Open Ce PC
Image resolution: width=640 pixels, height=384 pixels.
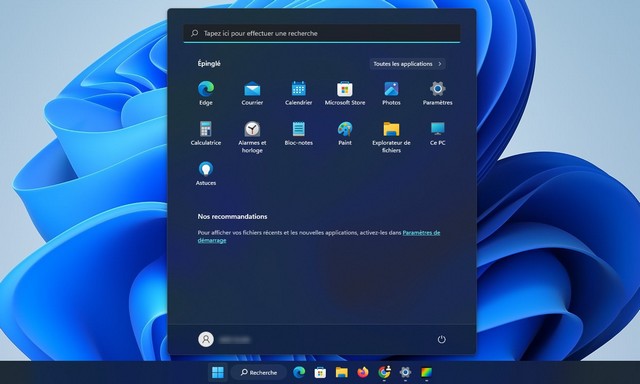(x=438, y=133)
